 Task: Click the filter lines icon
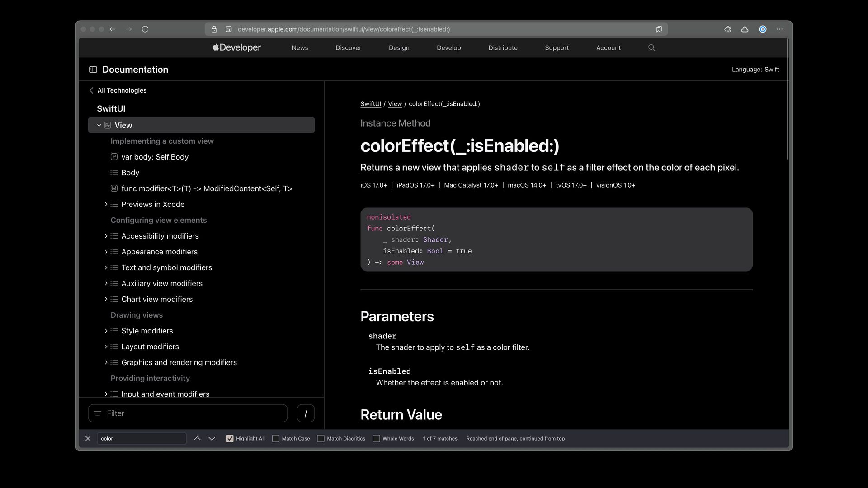tap(98, 413)
